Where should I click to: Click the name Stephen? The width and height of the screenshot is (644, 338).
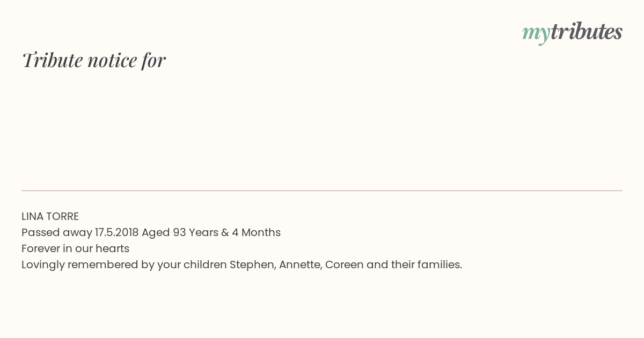tap(253, 264)
